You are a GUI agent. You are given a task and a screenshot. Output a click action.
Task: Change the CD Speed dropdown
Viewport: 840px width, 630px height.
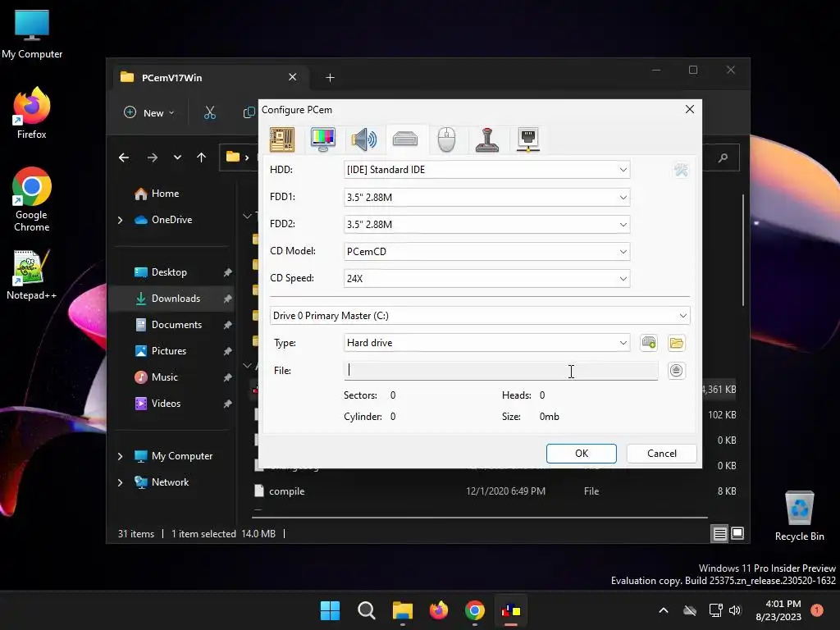point(486,279)
